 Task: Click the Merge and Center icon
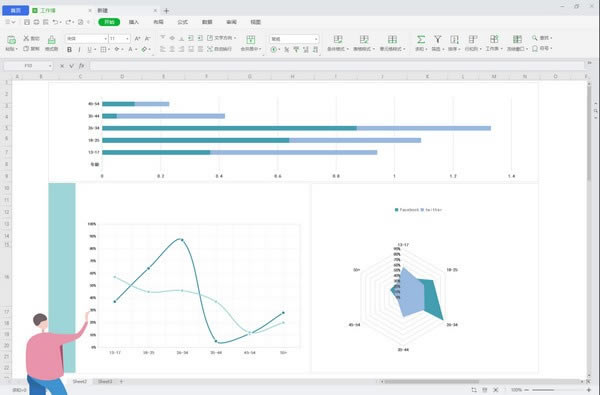pyautogui.click(x=251, y=40)
